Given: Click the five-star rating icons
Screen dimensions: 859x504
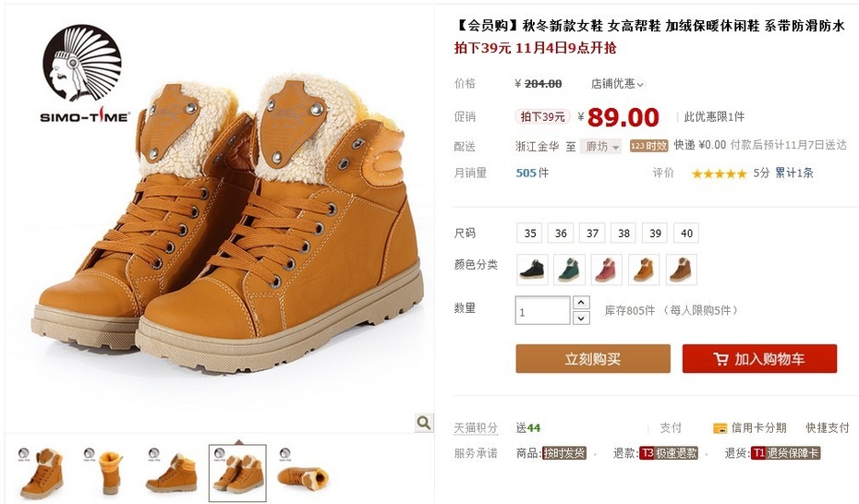Looking at the screenshot, I should coord(720,174).
